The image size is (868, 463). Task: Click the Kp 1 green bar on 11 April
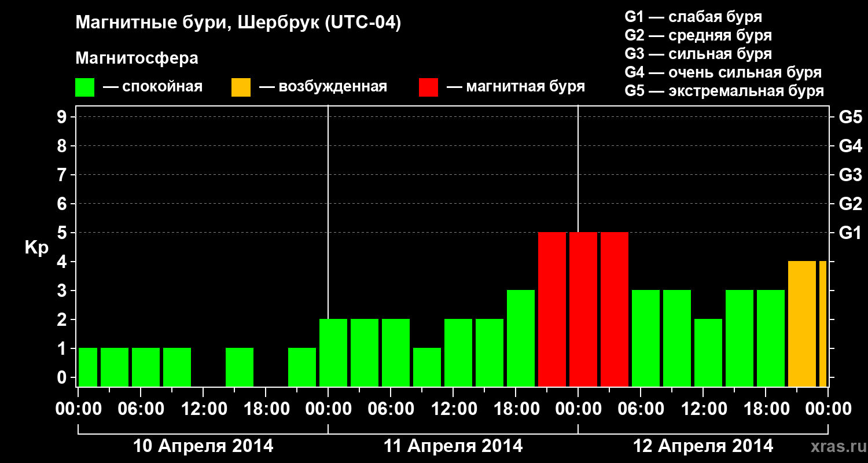tap(427, 368)
